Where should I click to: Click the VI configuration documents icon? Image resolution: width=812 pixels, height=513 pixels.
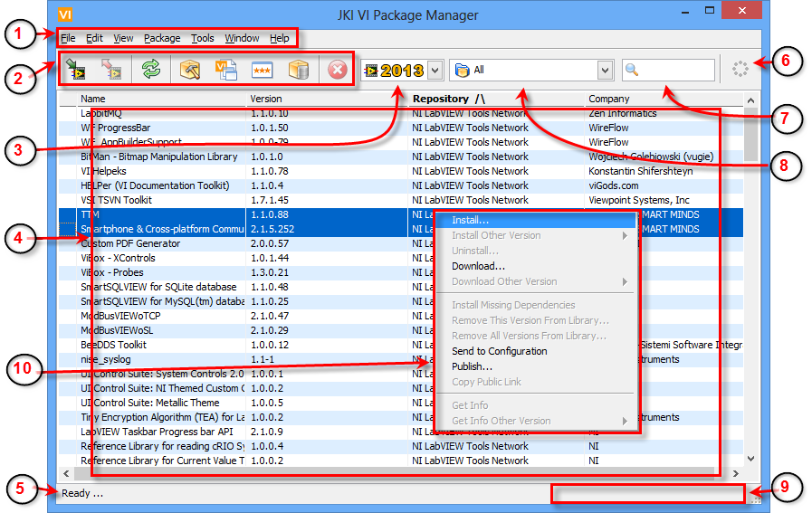225,71
